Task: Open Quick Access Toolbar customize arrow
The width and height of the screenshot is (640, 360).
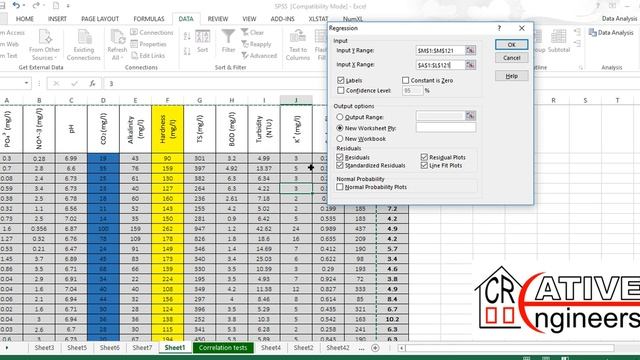Action: tap(68, 6)
